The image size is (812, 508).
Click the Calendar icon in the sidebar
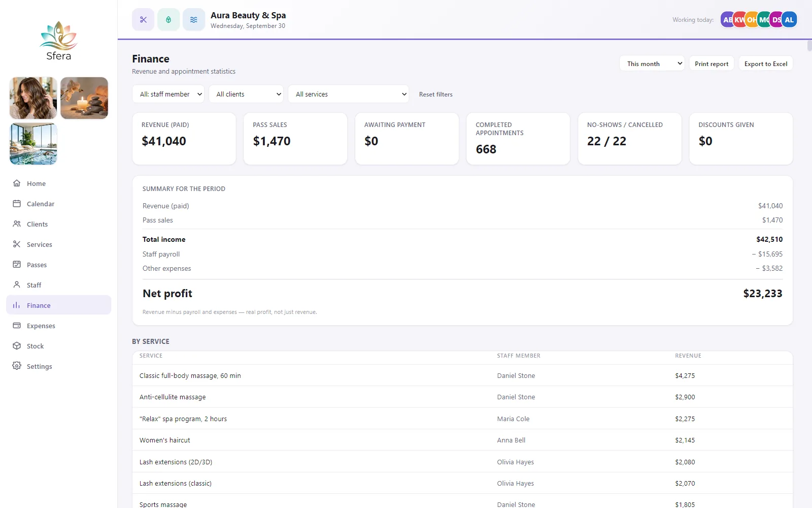[17, 204]
